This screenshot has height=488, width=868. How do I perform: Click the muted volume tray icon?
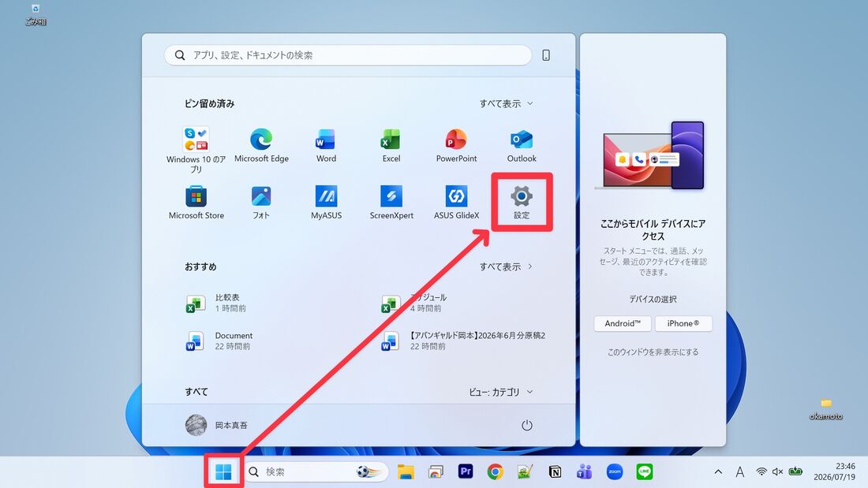tap(778, 472)
